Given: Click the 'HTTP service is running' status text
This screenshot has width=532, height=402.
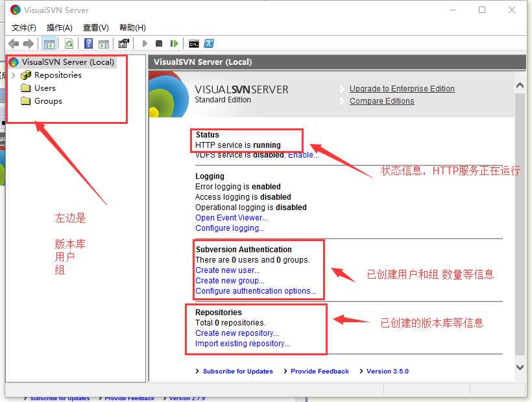Looking at the screenshot, I should pos(238,145).
